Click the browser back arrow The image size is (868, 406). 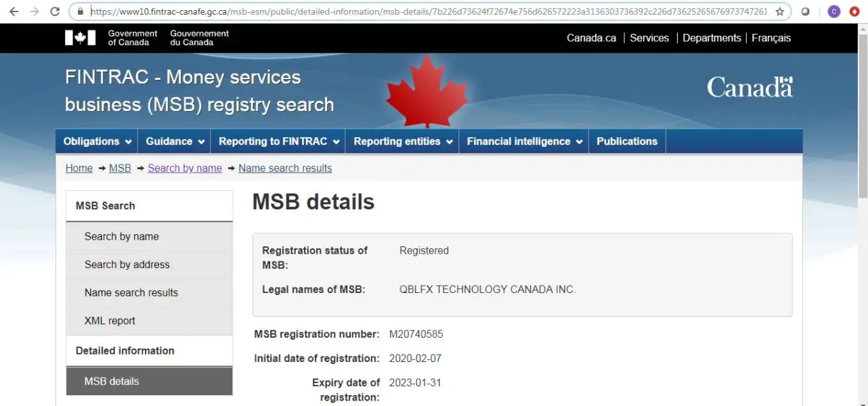(x=14, y=12)
